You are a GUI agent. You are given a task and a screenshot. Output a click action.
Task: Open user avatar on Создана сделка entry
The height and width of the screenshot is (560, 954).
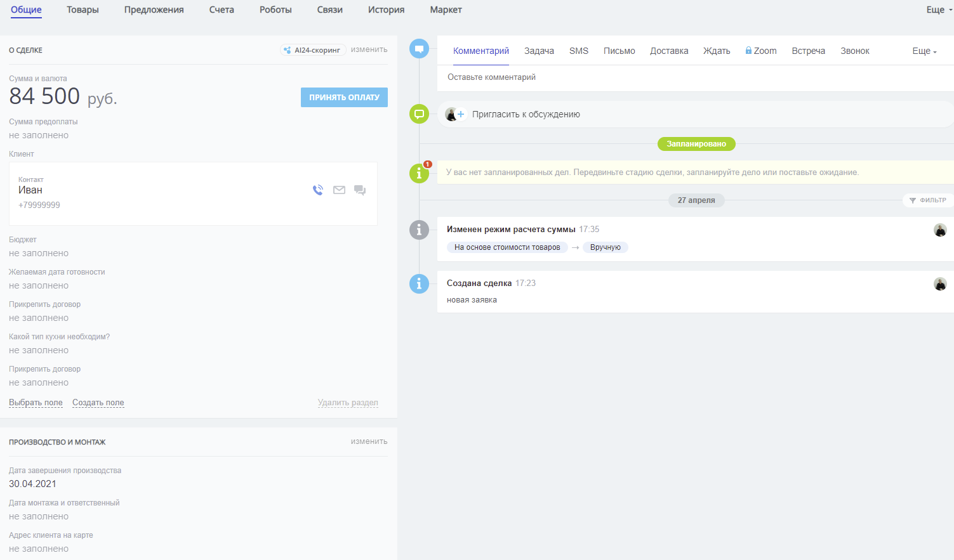(x=940, y=284)
